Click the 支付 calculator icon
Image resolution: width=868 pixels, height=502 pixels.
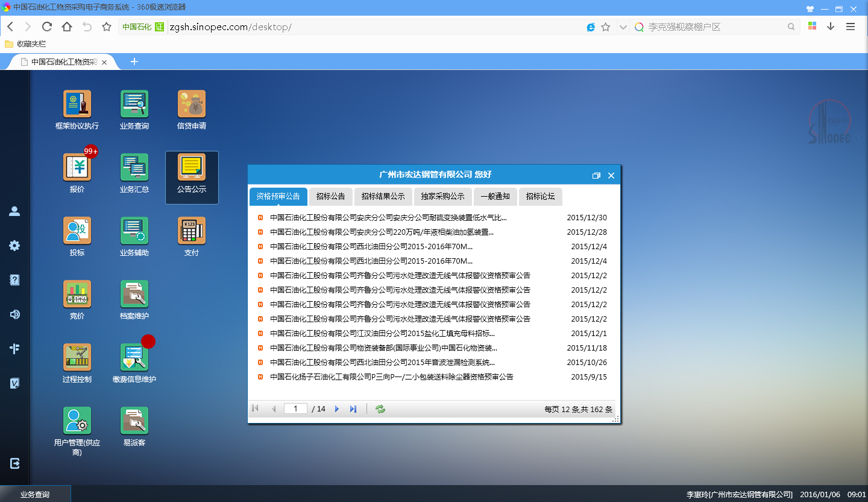point(192,231)
